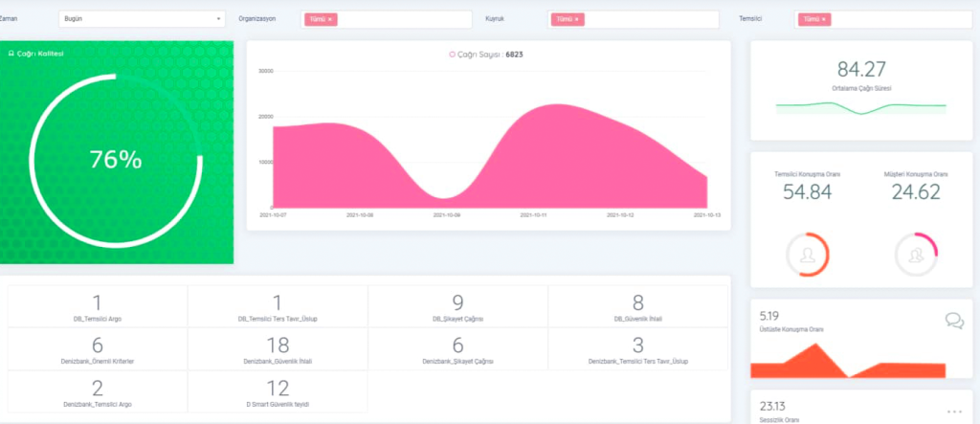Click into the Temsilci filter field
Viewport: 980px width, 424px height.
(x=883, y=19)
